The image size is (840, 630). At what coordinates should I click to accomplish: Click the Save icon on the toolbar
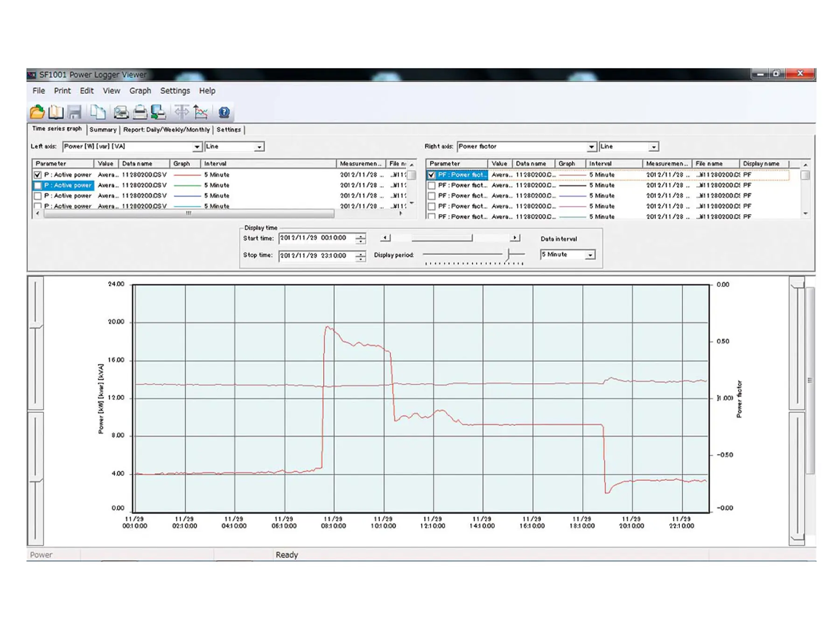[x=74, y=112]
